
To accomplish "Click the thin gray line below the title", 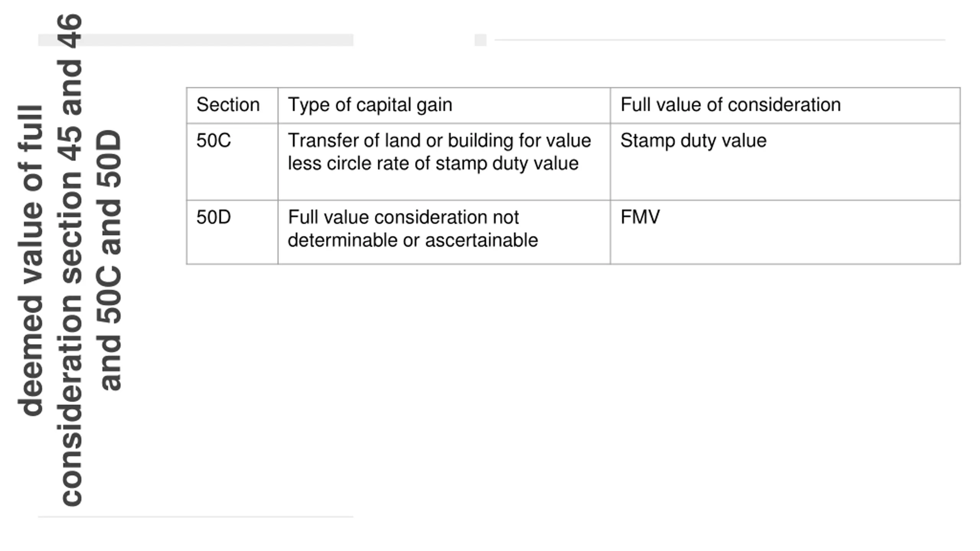I will click(x=196, y=517).
